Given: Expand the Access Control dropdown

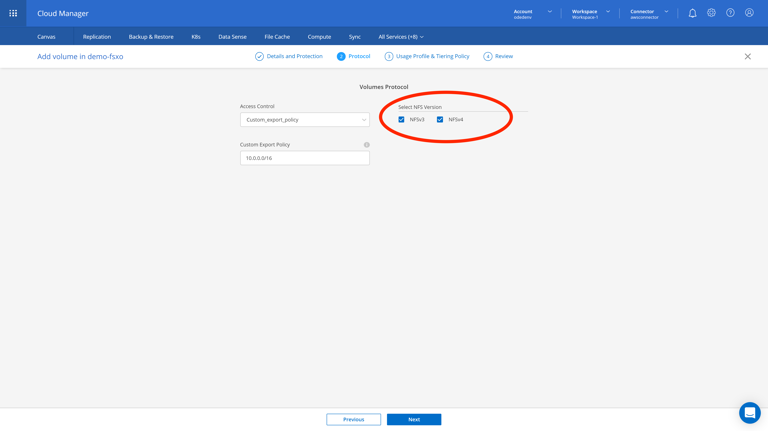Looking at the screenshot, I should 304,120.
